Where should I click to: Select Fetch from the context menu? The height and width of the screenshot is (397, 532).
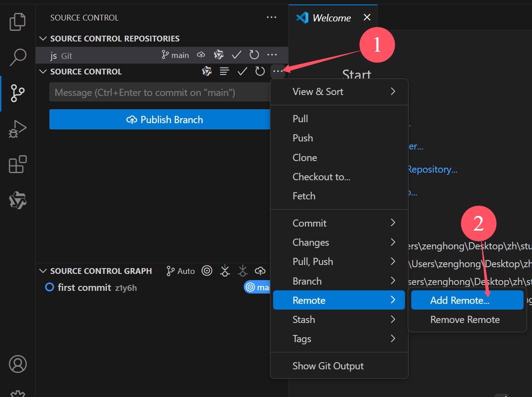pos(339,196)
